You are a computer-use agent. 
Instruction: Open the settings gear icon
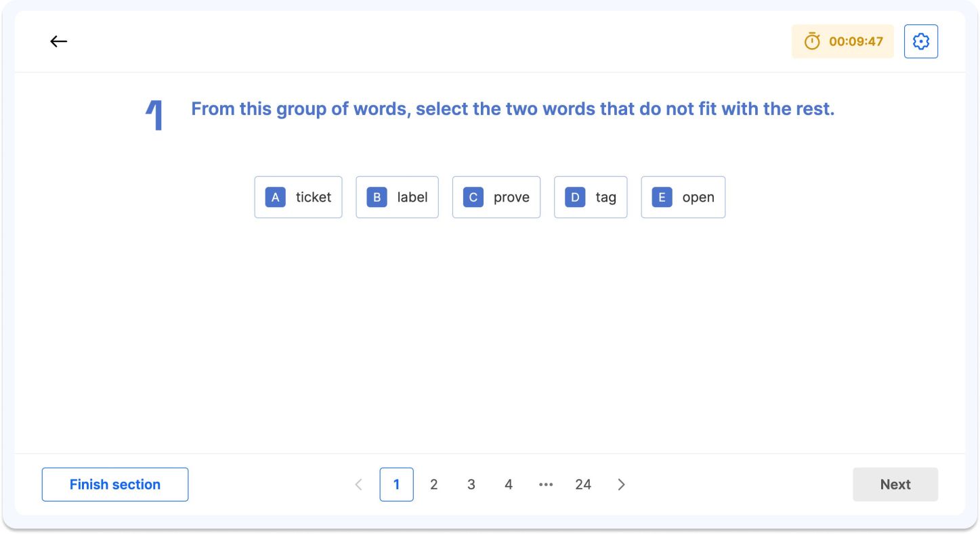[920, 41]
